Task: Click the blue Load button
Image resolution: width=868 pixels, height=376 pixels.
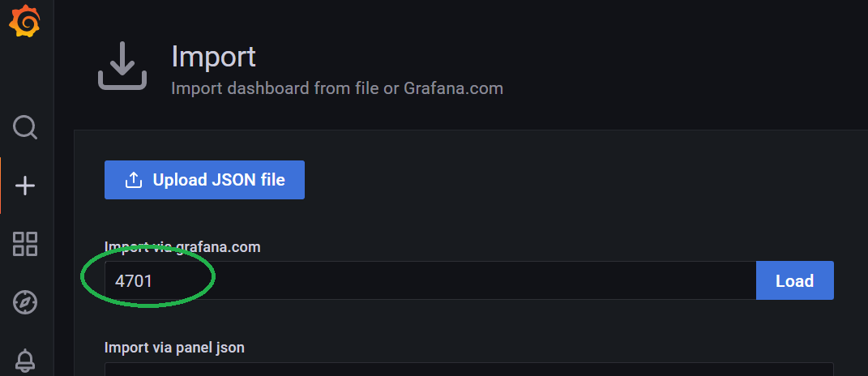Action: (x=794, y=280)
